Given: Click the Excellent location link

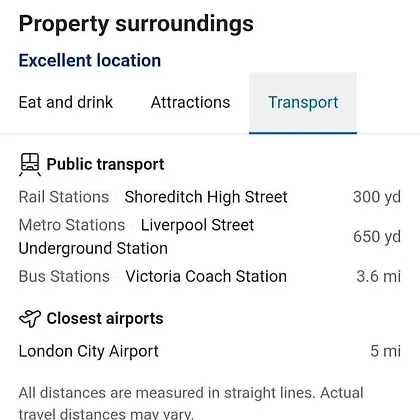Looking at the screenshot, I should [90, 60].
